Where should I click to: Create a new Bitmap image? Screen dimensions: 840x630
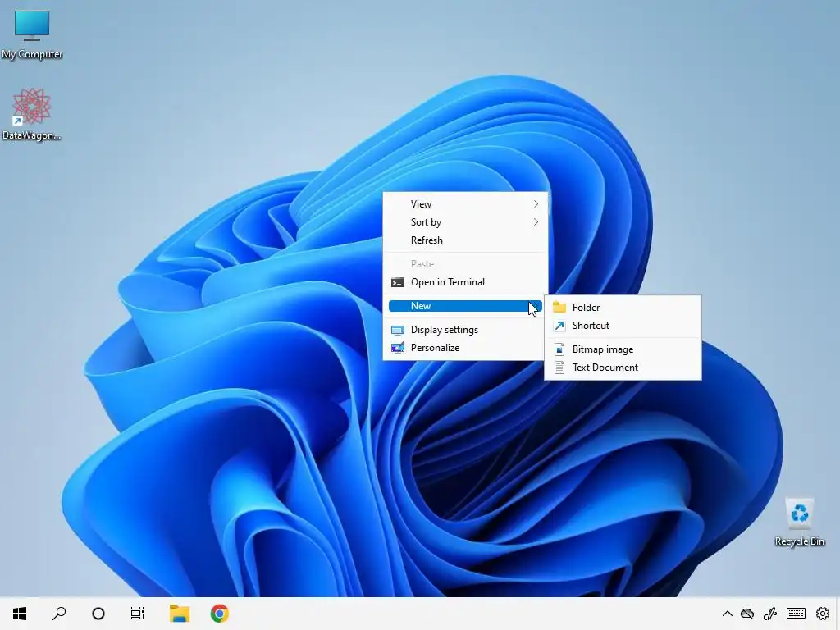[623, 349]
